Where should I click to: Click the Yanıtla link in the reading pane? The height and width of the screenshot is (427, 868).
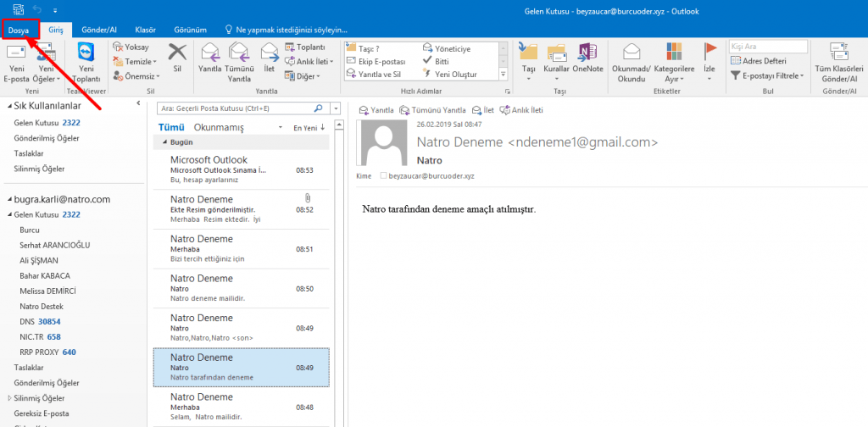(376, 110)
